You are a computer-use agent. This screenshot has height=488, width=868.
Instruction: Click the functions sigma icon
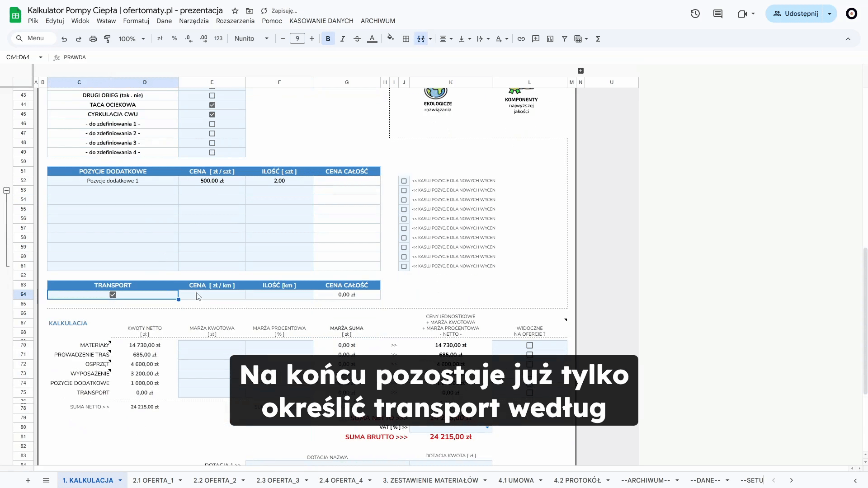coord(598,39)
